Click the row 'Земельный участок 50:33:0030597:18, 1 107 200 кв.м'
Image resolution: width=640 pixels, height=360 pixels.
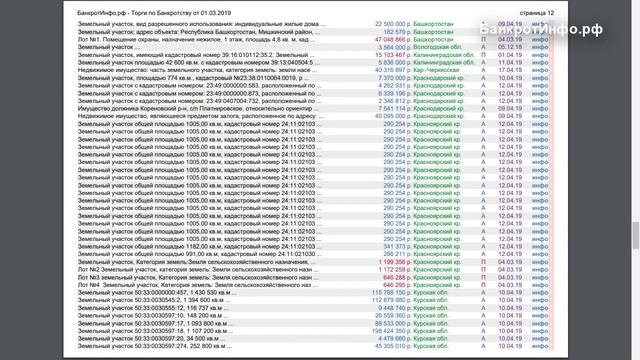[x=155, y=331]
